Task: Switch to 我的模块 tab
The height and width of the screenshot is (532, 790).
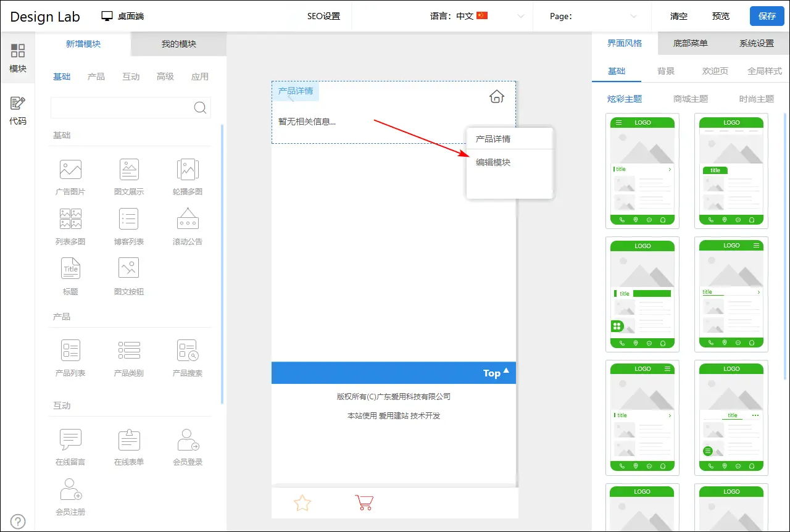Action: pyautogui.click(x=179, y=44)
